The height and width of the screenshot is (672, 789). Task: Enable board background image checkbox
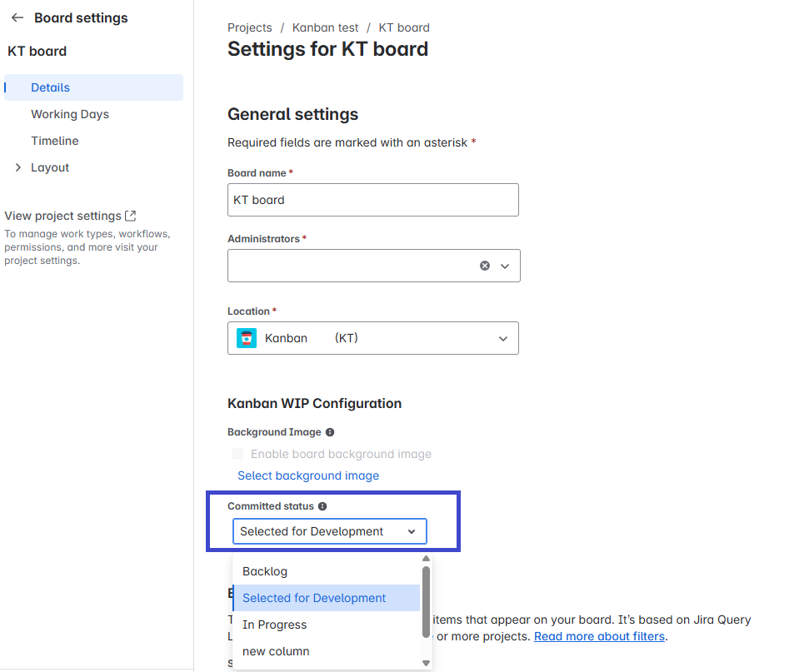click(237, 454)
